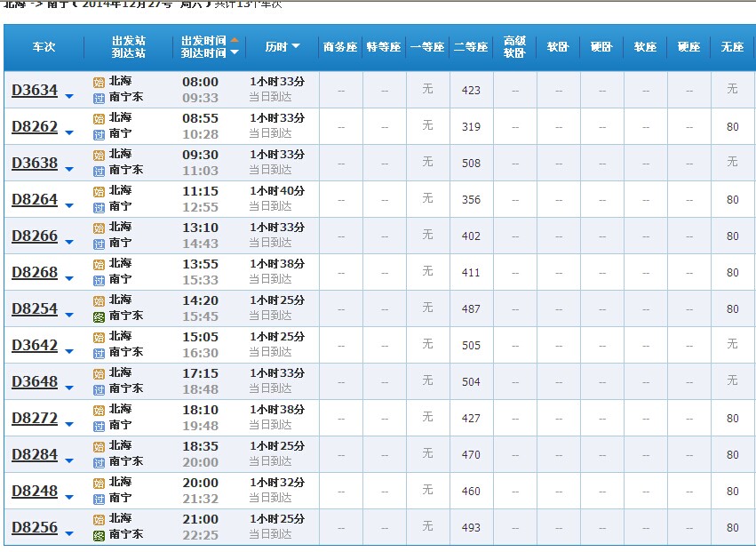This screenshot has height=552, width=756.
Task: Click the 无座 price 80 in the D8262 row
Action: click(731, 127)
